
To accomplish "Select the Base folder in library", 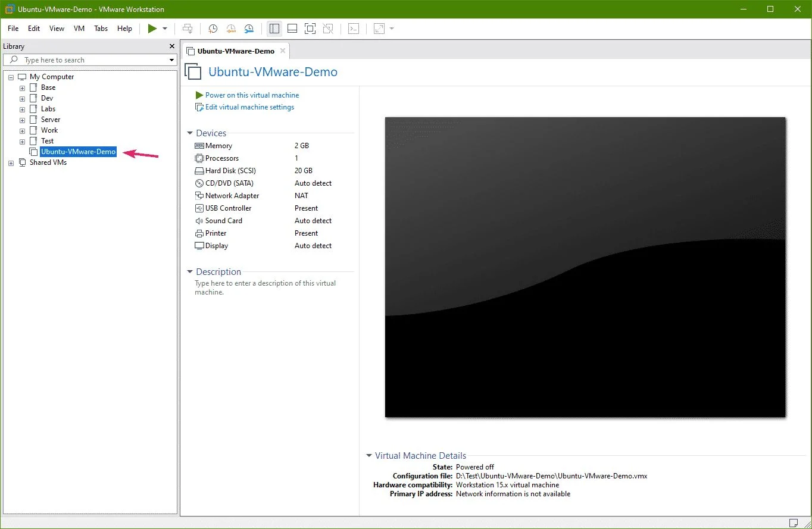I will click(48, 87).
